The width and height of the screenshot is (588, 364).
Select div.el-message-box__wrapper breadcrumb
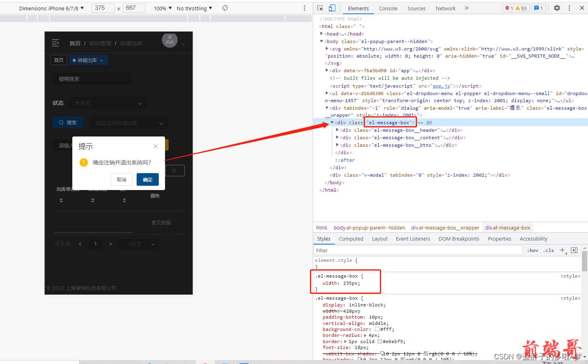click(445, 228)
